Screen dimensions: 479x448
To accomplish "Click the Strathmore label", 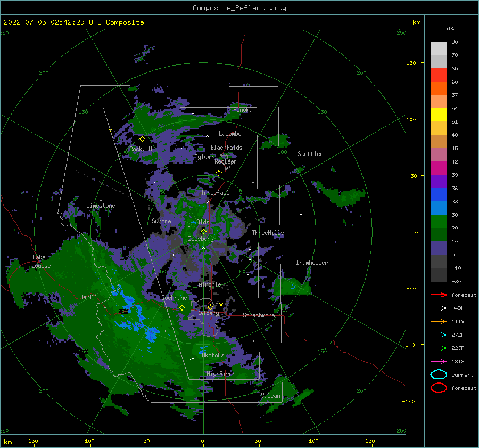I will point(259,315).
